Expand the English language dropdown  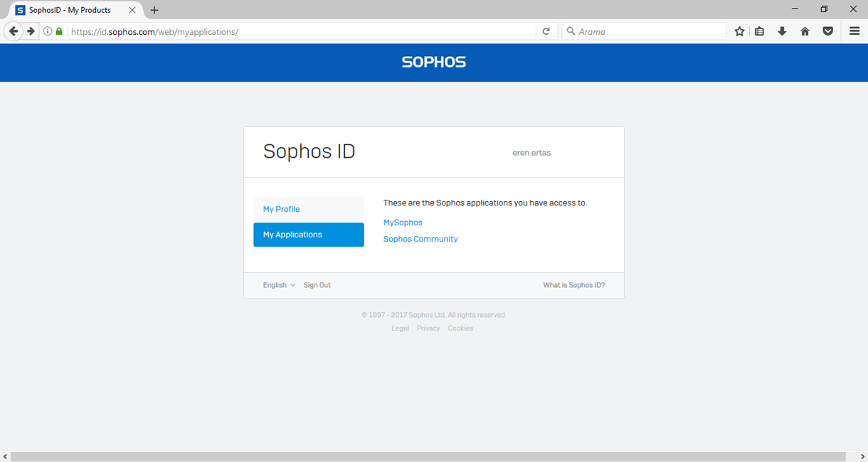pos(279,285)
